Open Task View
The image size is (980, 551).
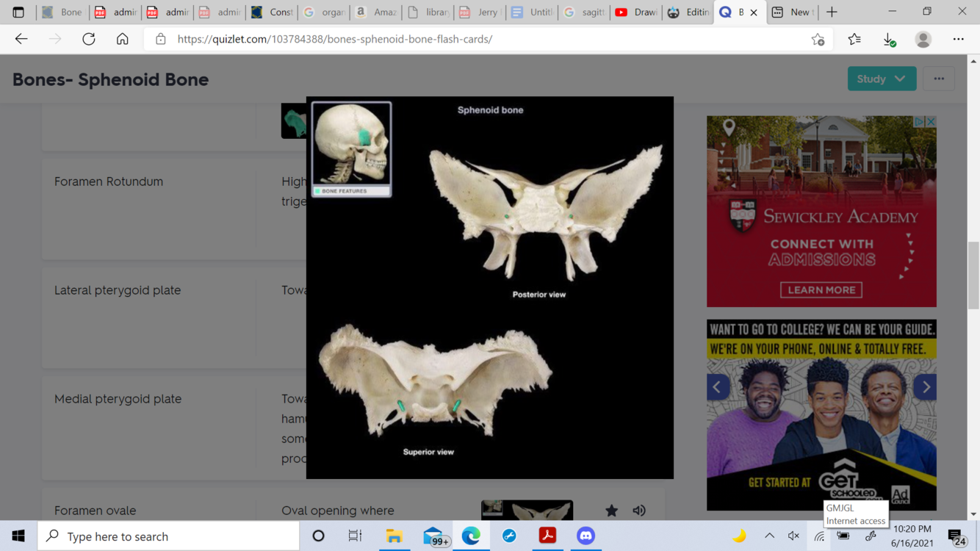tap(355, 536)
